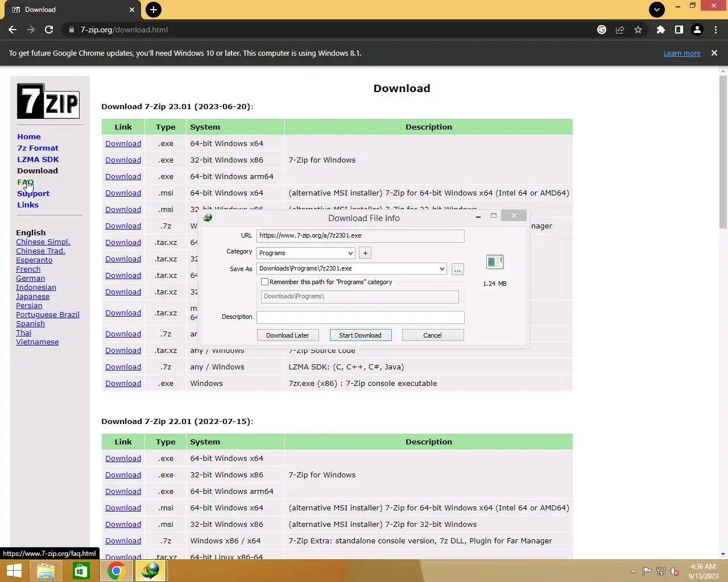The height and width of the screenshot is (582, 728).
Task: Open Internet Download Manager from the taskbar
Action: [150, 571]
